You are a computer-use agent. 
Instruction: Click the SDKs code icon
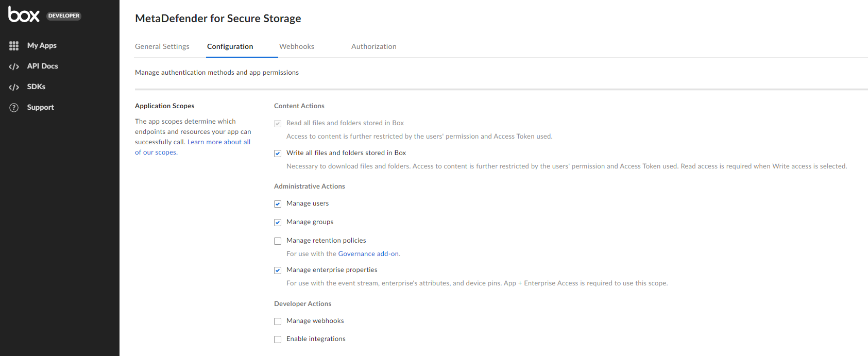[14, 87]
